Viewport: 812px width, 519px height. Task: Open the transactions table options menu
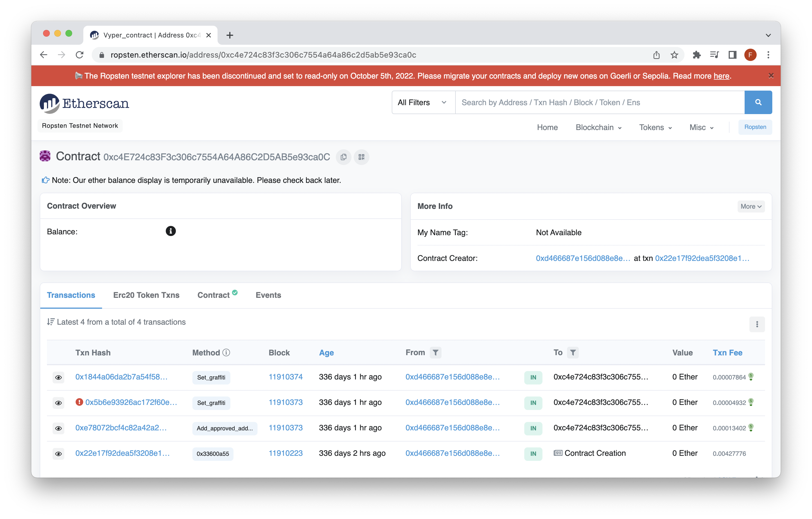click(x=757, y=324)
